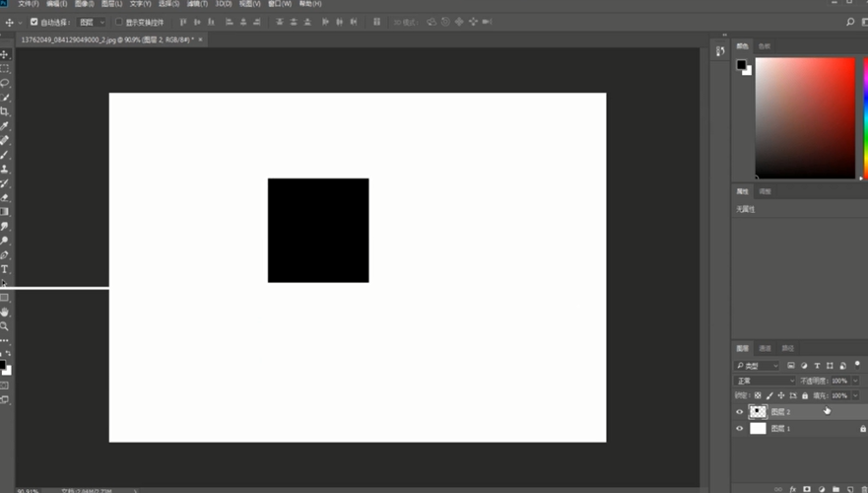The height and width of the screenshot is (493, 868).
Task: Add a layer mask
Action: (x=807, y=489)
